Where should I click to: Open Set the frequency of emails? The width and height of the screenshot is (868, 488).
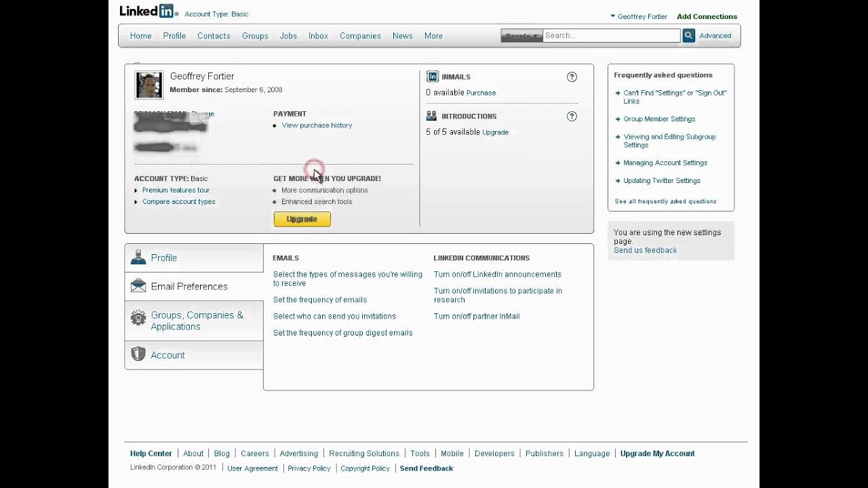320,300
